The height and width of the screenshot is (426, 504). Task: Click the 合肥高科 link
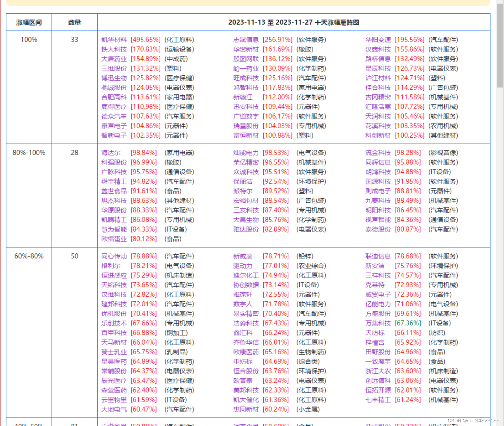(x=114, y=97)
